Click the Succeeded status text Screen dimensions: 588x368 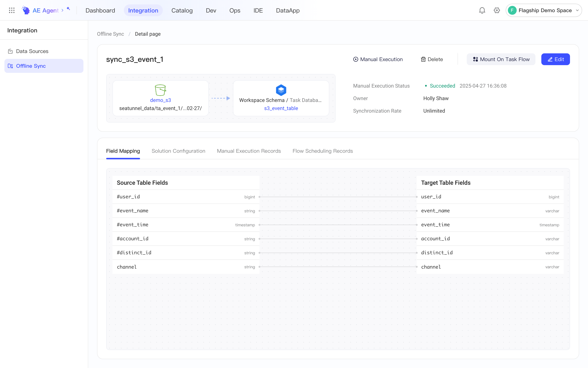click(x=442, y=86)
